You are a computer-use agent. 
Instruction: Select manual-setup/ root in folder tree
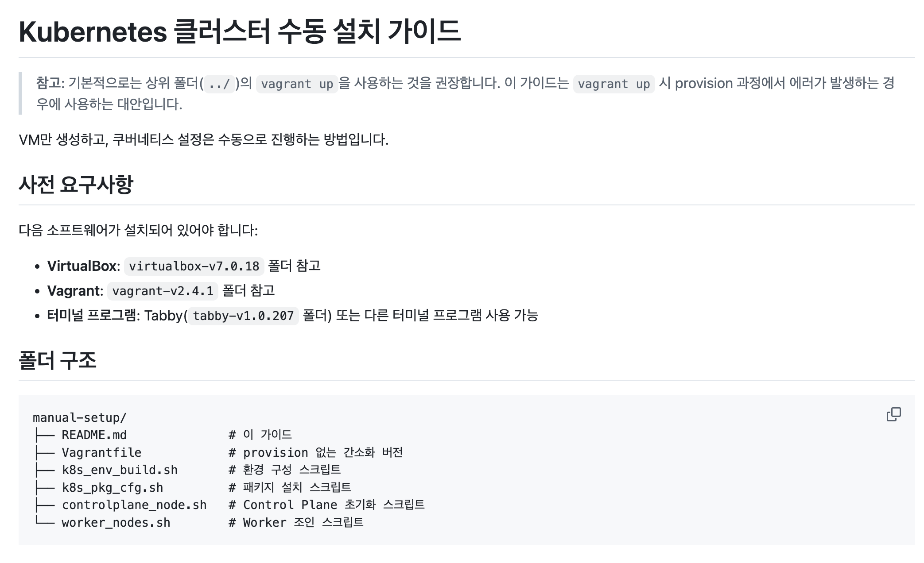[80, 417]
